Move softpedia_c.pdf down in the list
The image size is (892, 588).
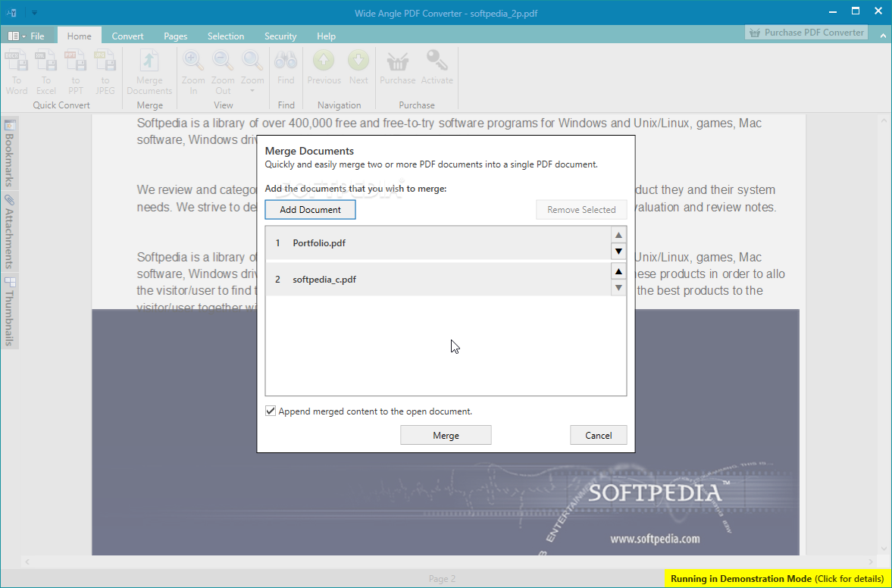point(619,288)
